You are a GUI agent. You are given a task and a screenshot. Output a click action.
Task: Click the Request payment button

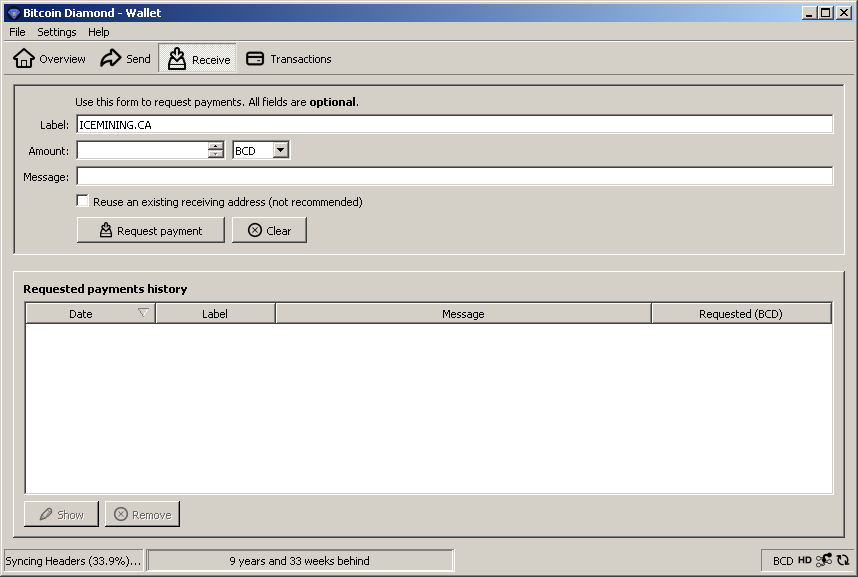pos(150,230)
